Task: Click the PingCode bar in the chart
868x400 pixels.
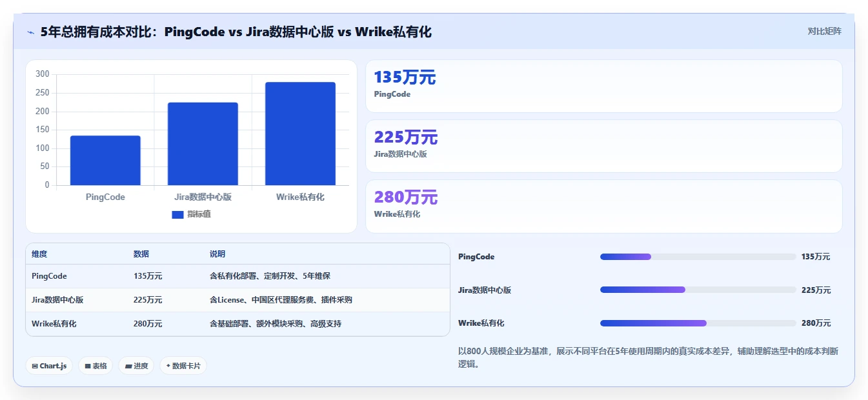Action: tap(105, 161)
